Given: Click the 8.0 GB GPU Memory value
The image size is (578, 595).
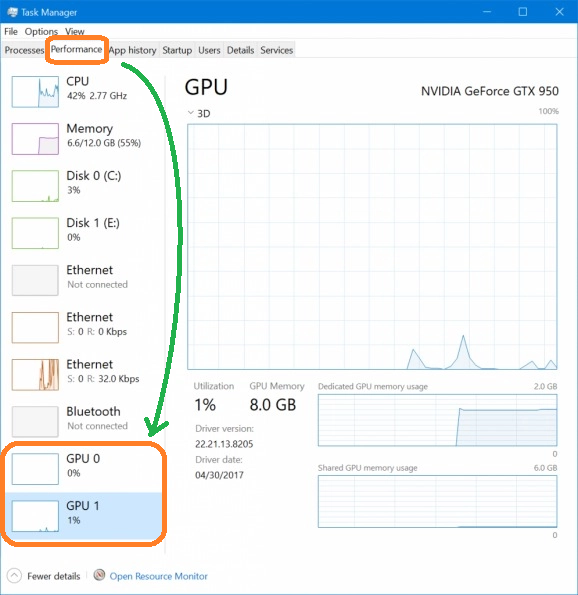Looking at the screenshot, I should click(272, 405).
